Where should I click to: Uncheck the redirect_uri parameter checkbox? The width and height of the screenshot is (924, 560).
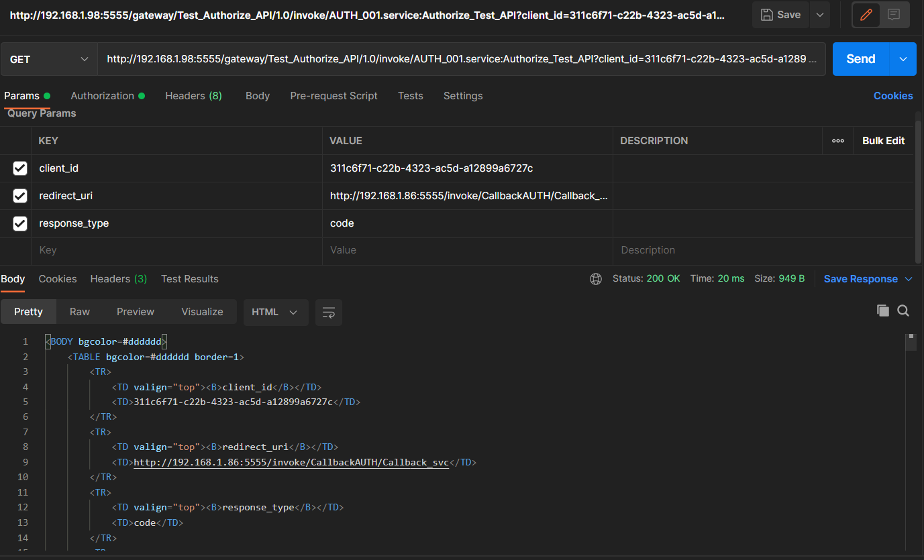[20, 196]
